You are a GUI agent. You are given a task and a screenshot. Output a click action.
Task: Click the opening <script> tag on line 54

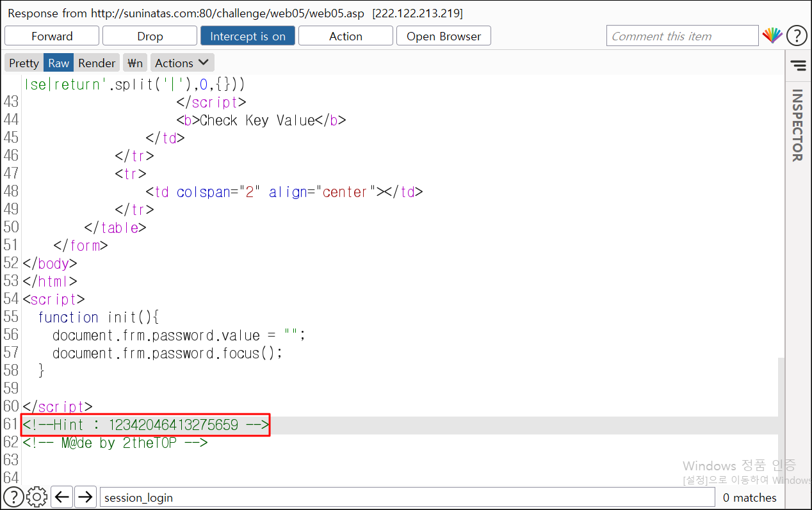pyautogui.click(x=54, y=299)
